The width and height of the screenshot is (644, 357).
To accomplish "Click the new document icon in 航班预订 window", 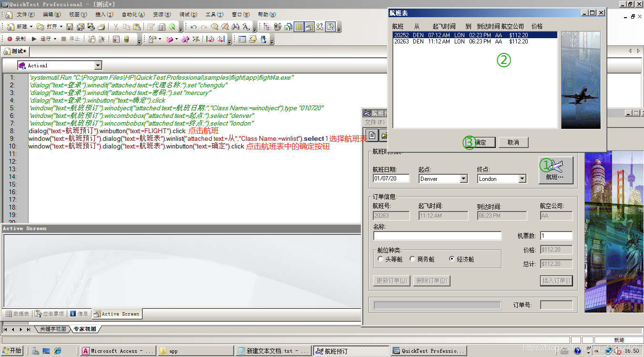I will click(x=372, y=135).
